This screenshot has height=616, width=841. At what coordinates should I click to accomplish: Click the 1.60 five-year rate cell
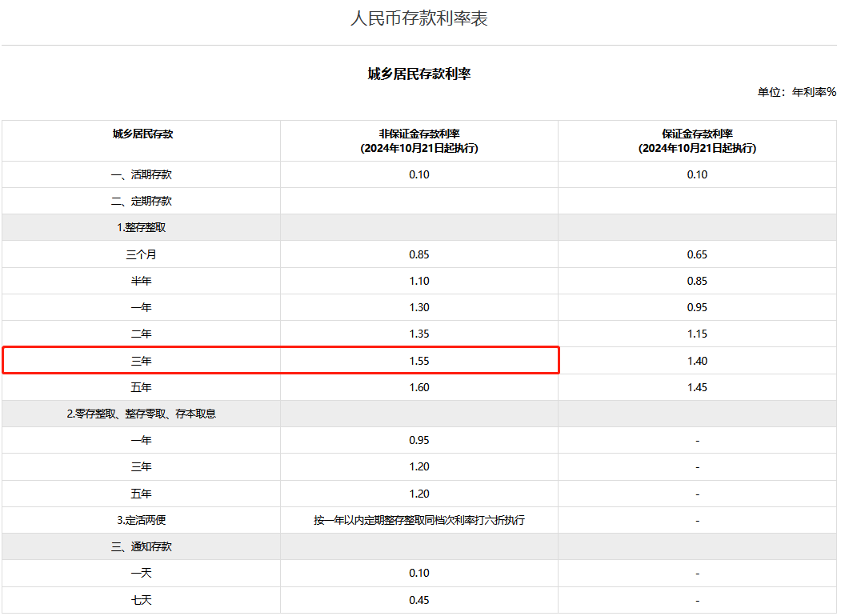419,387
